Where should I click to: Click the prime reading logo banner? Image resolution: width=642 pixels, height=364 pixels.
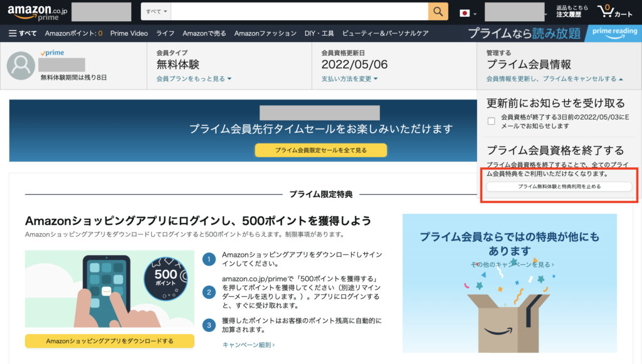click(x=614, y=33)
